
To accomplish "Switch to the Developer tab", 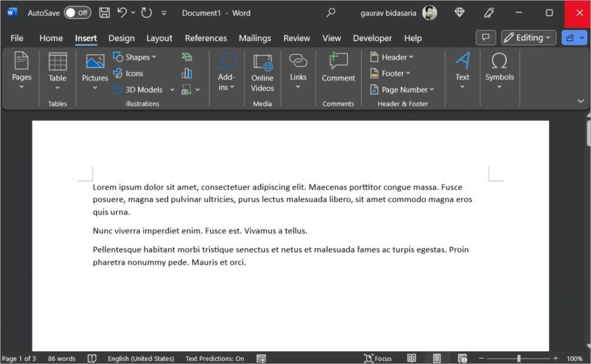I will 372,38.
